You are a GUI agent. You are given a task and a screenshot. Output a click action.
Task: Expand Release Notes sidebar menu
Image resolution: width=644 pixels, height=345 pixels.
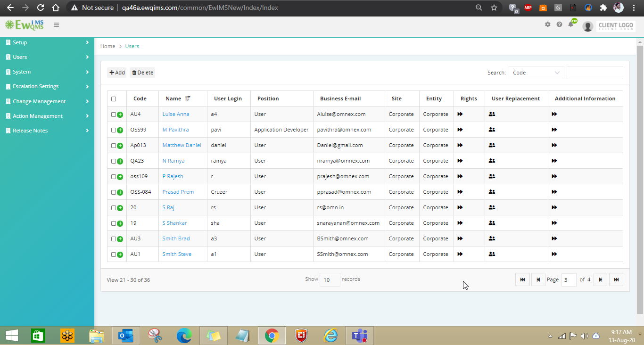[47, 131]
